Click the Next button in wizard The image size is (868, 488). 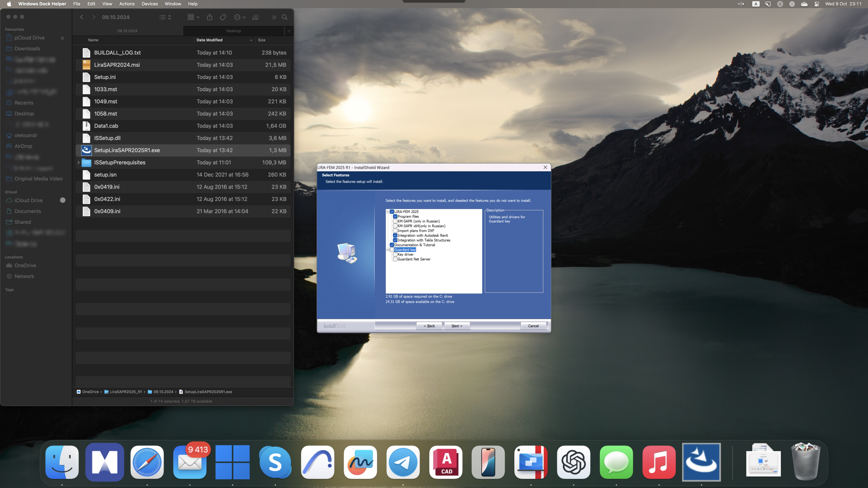tap(457, 326)
